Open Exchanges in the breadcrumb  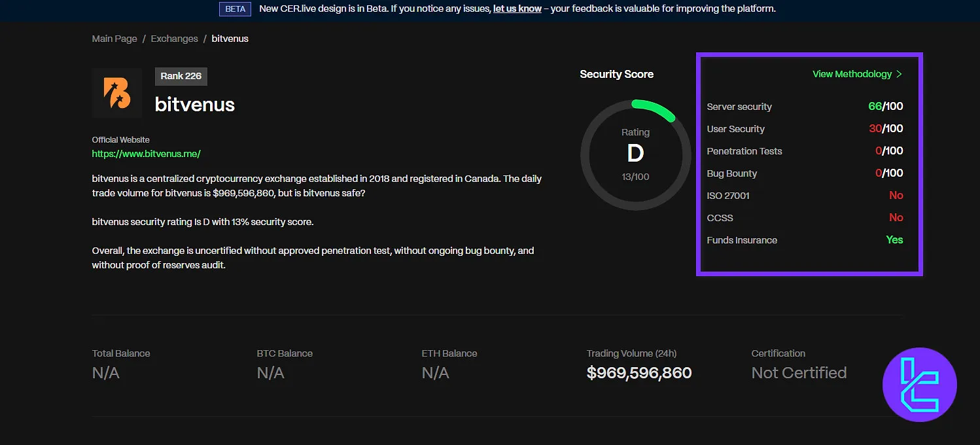tap(174, 39)
